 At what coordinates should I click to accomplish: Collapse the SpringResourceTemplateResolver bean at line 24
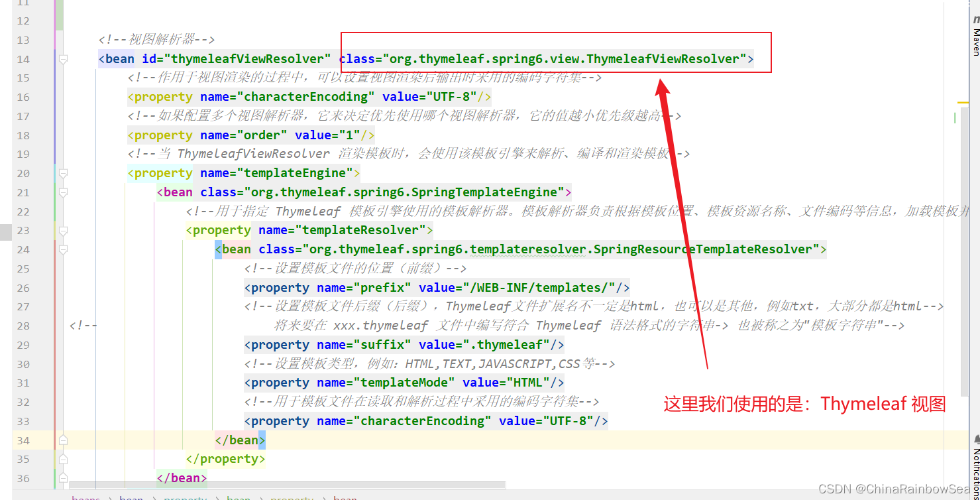click(x=63, y=250)
